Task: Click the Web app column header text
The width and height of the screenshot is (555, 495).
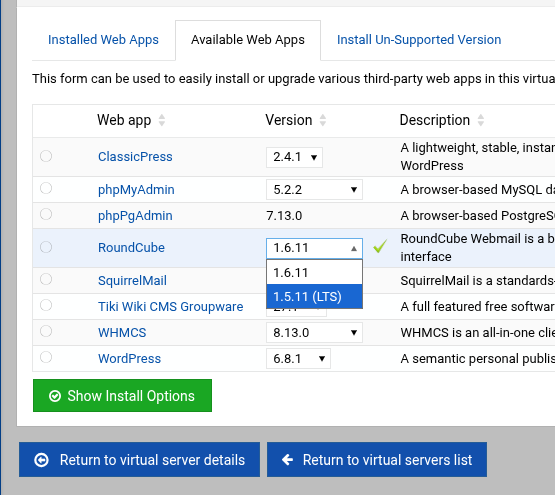Action: (124, 120)
